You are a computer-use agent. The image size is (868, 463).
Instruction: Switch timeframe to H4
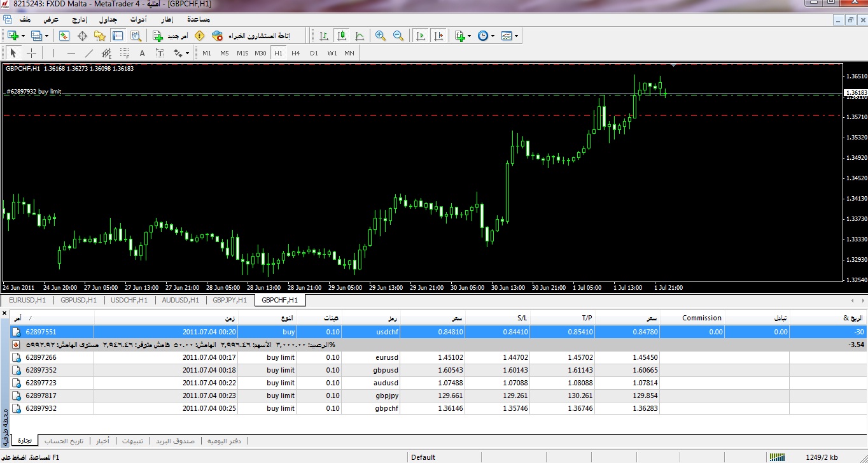tap(296, 53)
